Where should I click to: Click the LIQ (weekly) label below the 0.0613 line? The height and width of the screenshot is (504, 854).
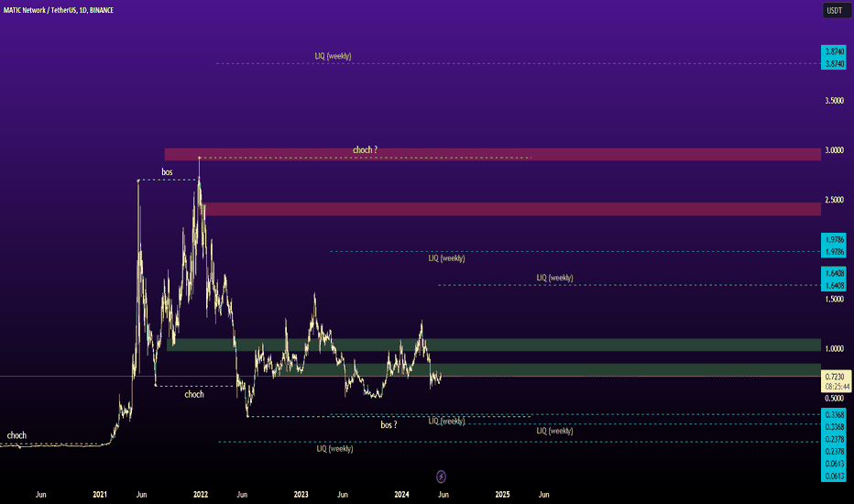335,449
